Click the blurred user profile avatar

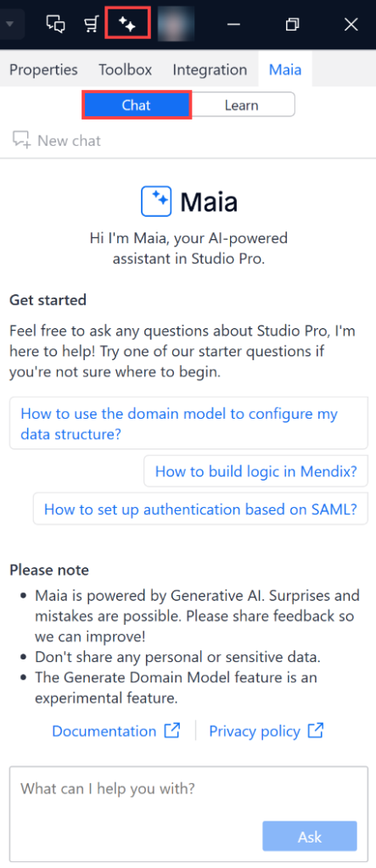coord(177,25)
